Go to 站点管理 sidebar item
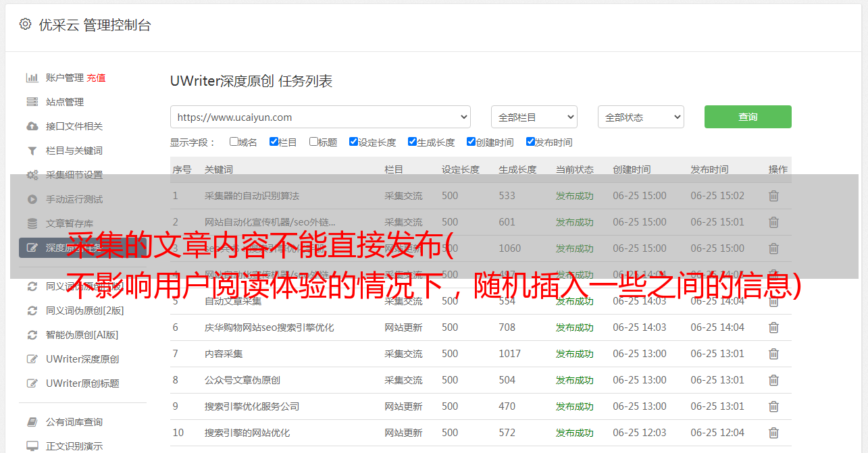 pyautogui.click(x=65, y=102)
